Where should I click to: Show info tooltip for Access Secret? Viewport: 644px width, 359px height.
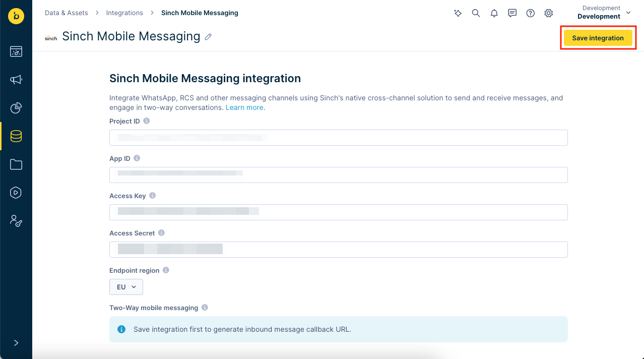162,233
